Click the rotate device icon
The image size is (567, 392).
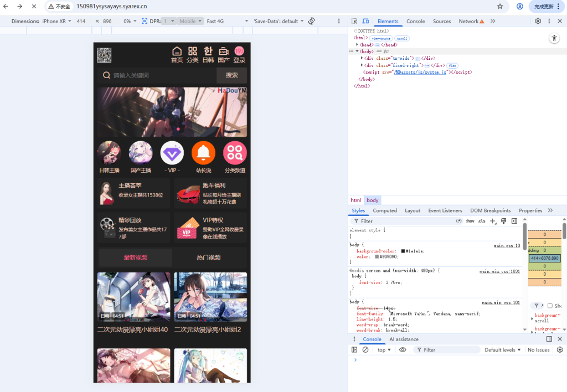click(x=311, y=21)
